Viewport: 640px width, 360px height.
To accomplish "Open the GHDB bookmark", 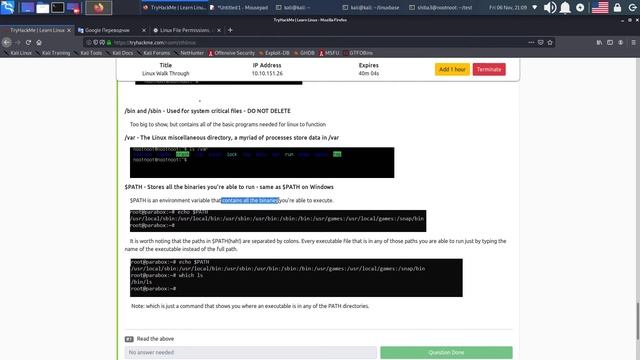I will pyautogui.click(x=304, y=53).
